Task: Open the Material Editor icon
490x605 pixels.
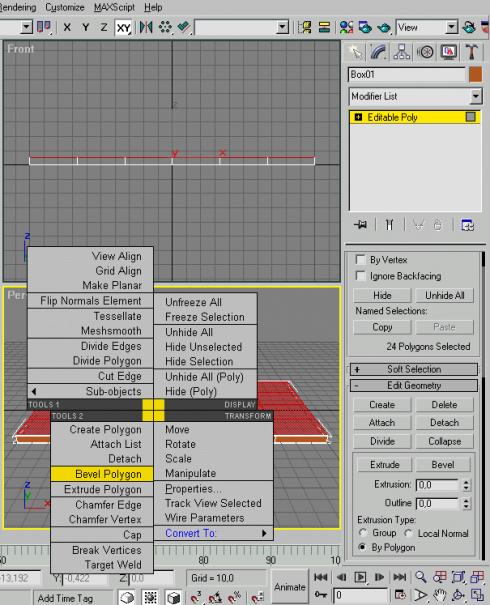Action: pyautogui.click(x=346, y=27)
